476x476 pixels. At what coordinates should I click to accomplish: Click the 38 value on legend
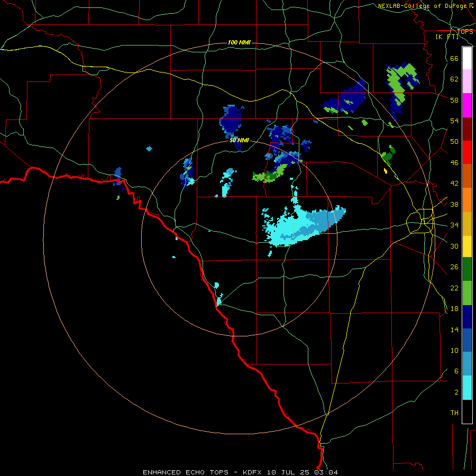coord(454,204)
